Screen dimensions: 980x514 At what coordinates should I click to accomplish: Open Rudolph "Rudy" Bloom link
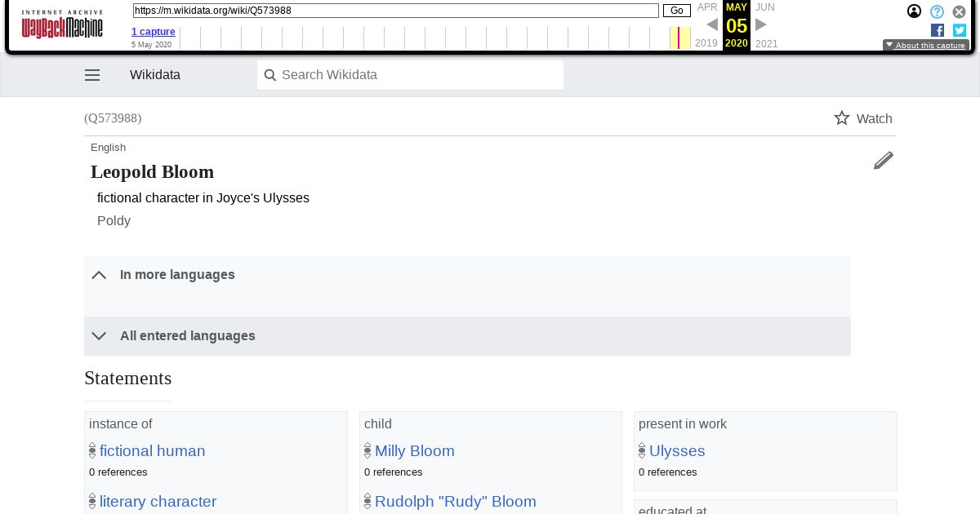click(x=456, y=502)
